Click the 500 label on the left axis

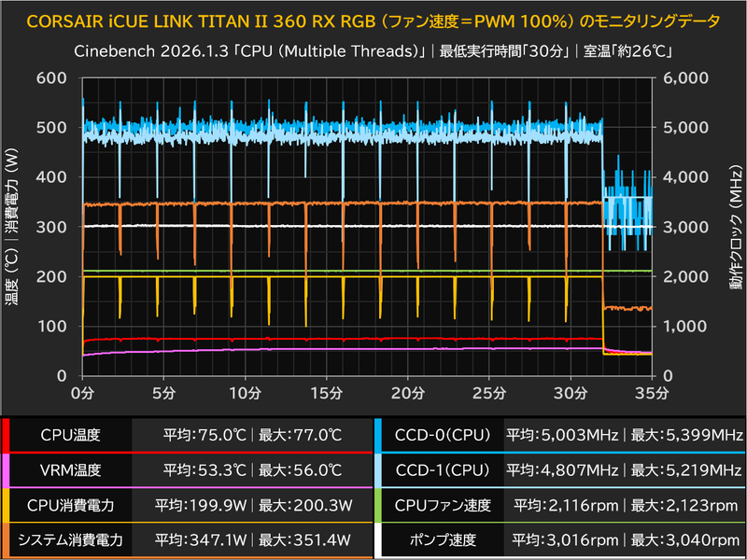point(51,127)
